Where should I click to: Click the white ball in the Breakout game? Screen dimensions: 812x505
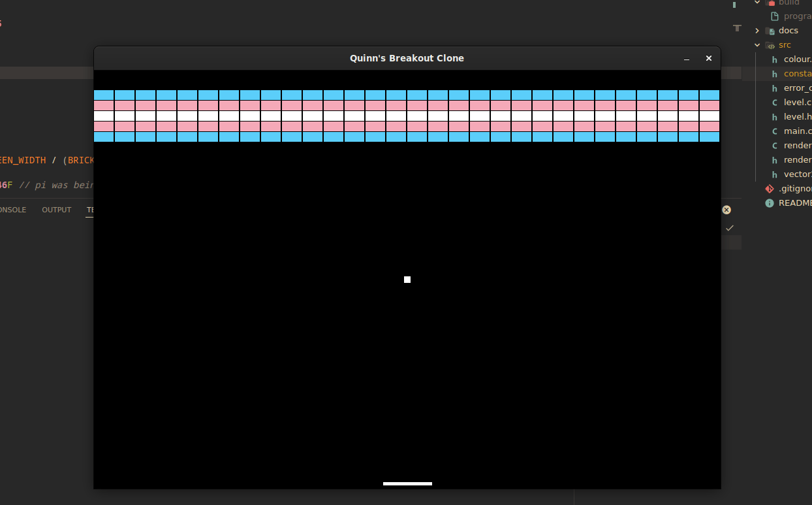pos(407,280)
